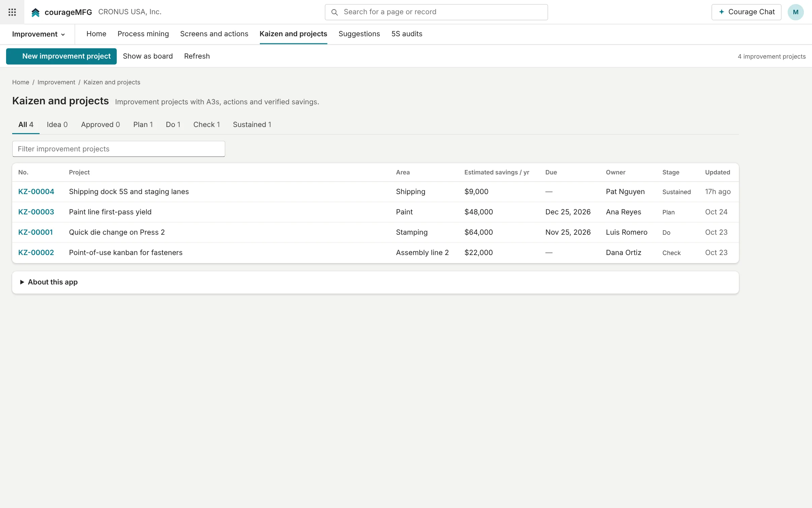Create a New improvement project

point(62,56)
